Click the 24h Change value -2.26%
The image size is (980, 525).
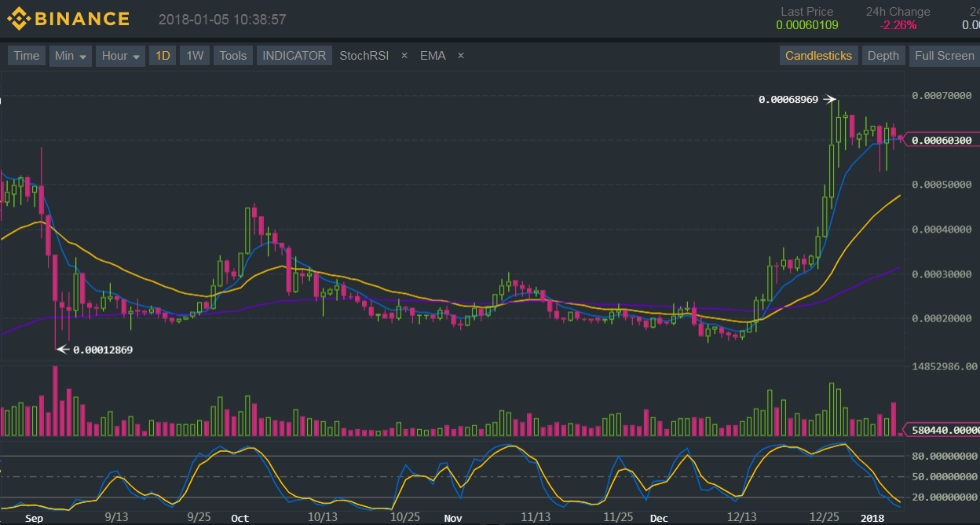[898, 25]
